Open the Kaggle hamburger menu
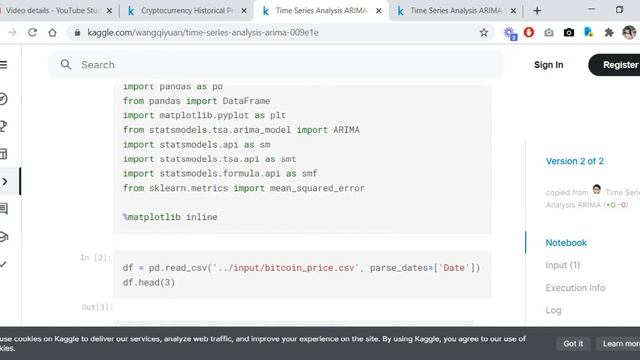This screenshot has height=360, width=640. [3, 65]
